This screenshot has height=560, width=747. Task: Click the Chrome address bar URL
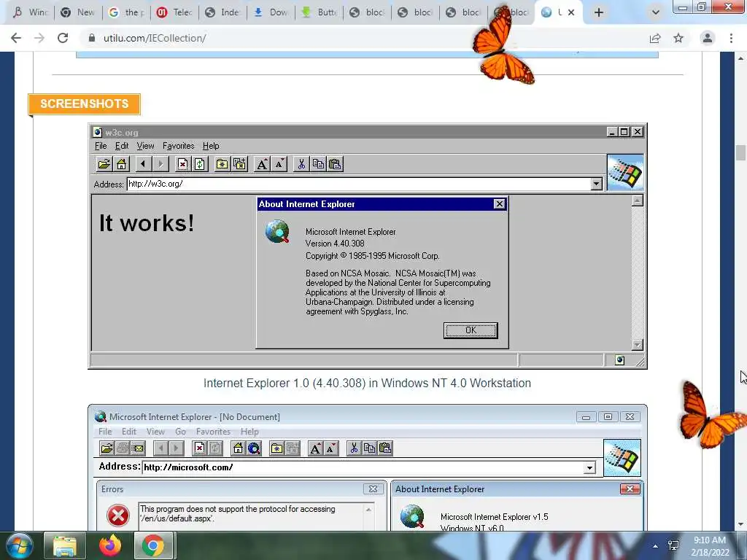(155, 38)
